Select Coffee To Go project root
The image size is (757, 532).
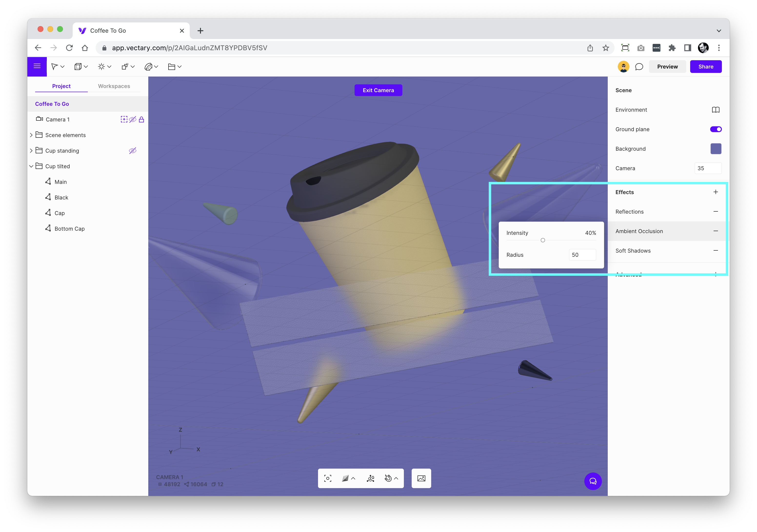pos(88,104)
